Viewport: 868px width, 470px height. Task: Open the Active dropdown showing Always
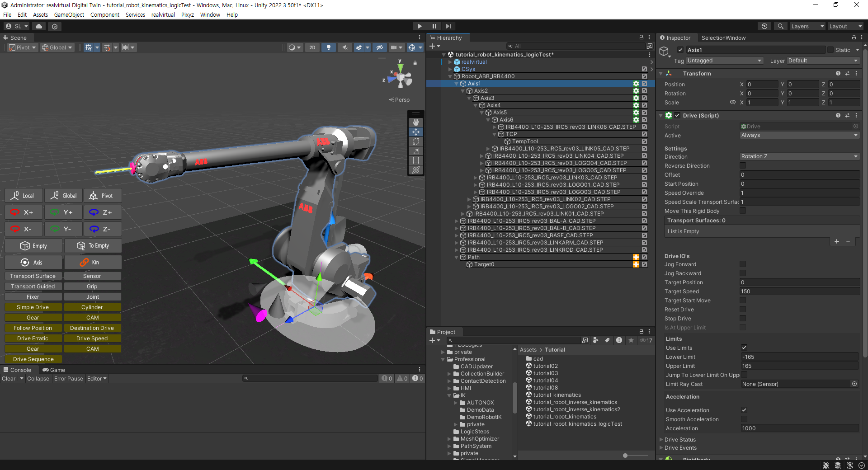799,135
